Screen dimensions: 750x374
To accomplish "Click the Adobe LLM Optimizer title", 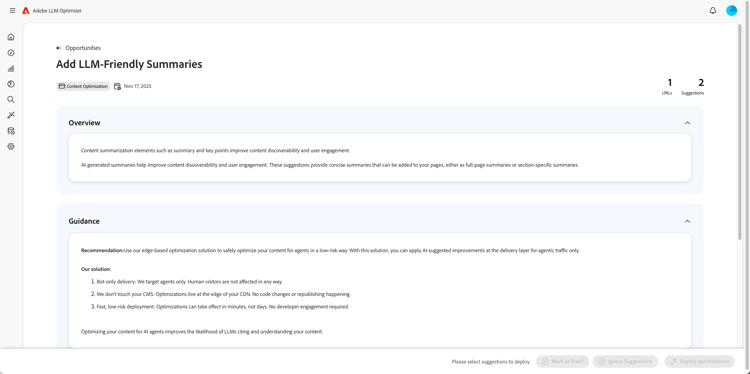I will (x=57, y=11).
